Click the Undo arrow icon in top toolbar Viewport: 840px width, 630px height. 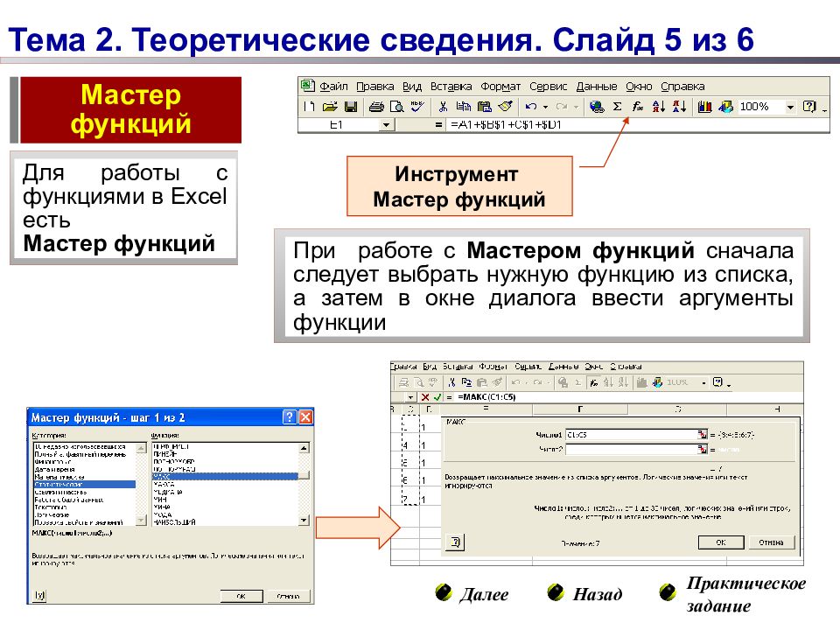coord(531,107)
